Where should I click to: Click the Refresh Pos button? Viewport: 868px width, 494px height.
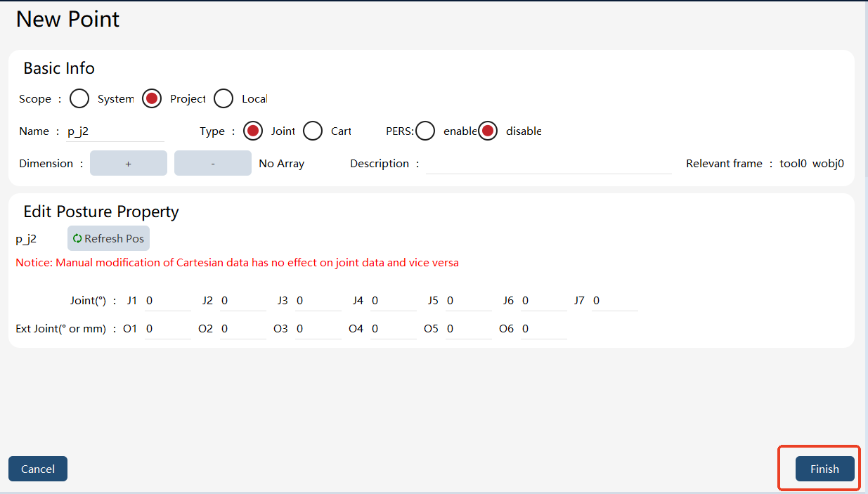tap(108, 238)
